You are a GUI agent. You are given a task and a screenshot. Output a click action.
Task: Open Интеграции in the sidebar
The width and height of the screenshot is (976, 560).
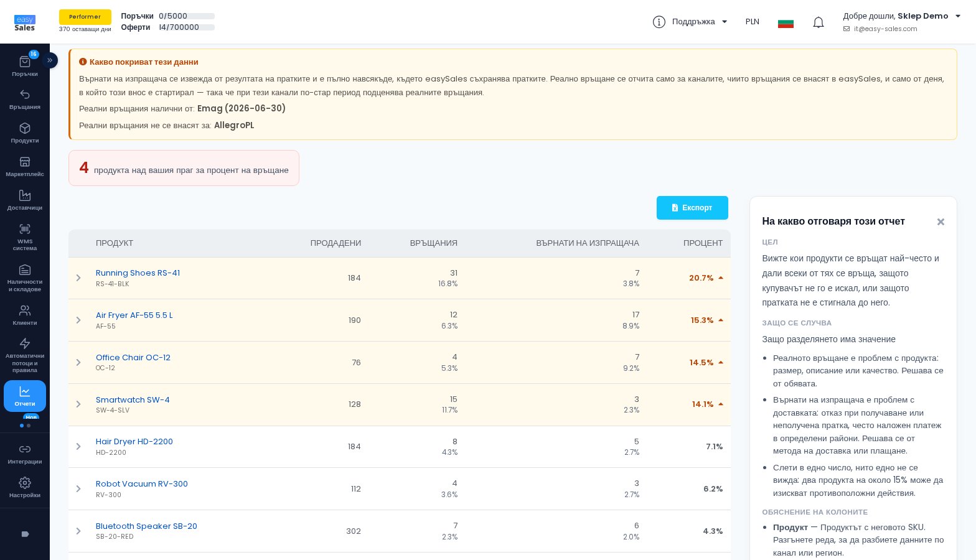(25, 454)
